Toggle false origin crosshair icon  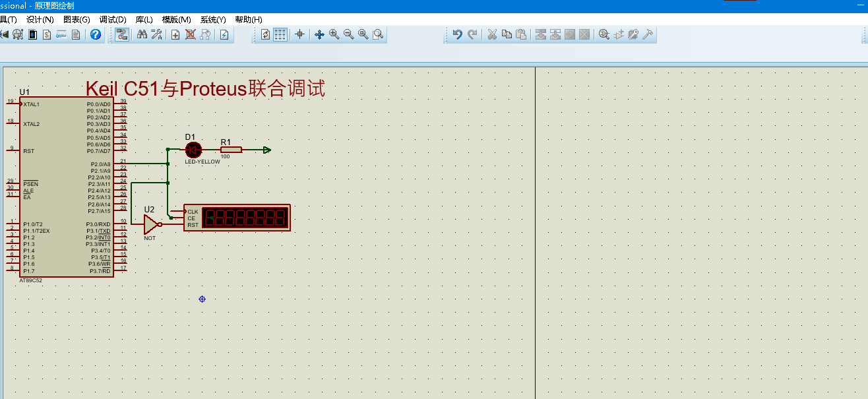(299, 34)
